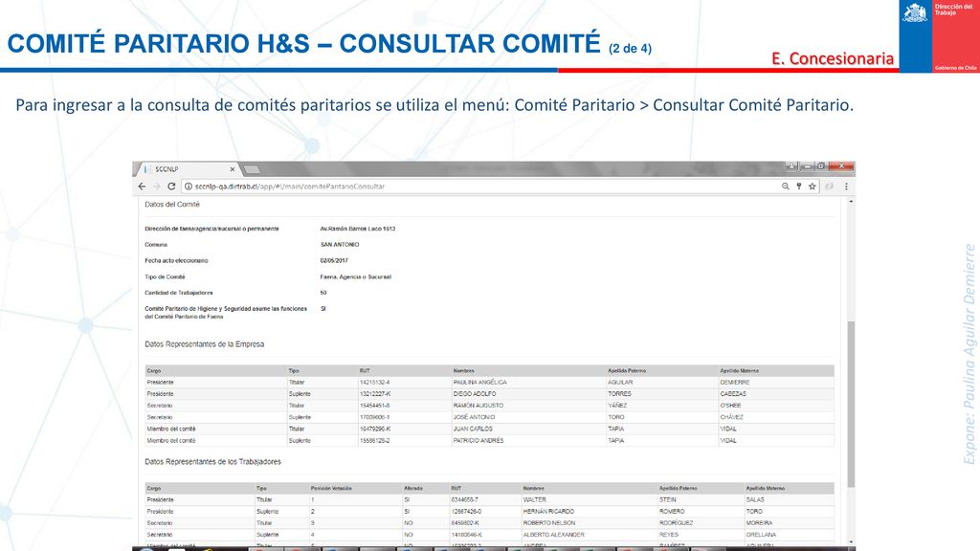Viewport: 980px width, 551px height.
Task: Click name cell 'PATRICIO ANDRÉS'
Action: (x=479, y=440)
